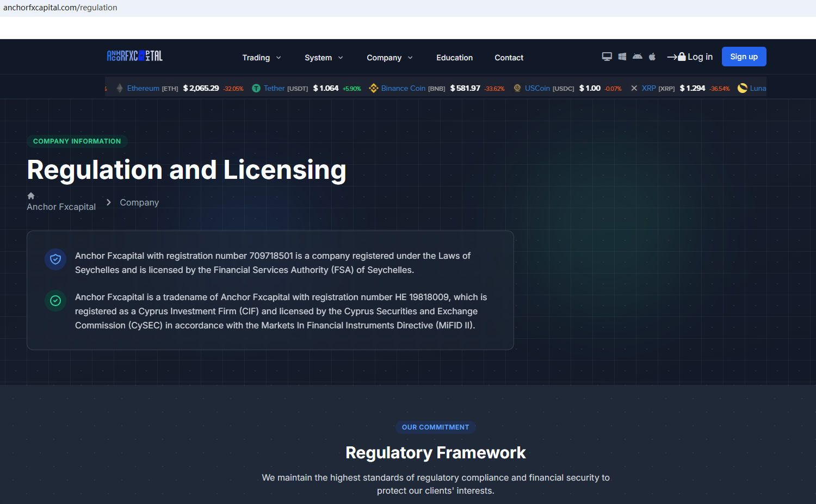This screenshot has width=816, height=504.
Task: Click the browser address bar URL
Action: [60, 8]
